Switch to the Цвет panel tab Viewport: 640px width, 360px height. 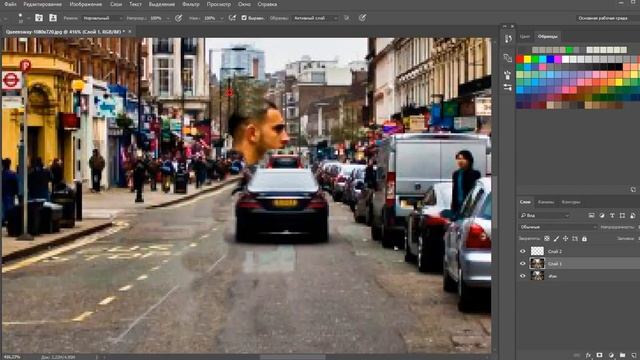(525, 37)
